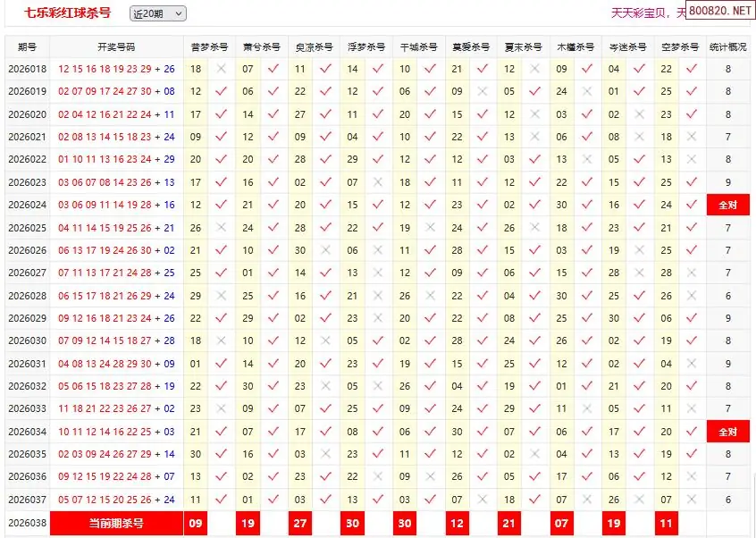
Task: Click the gray X for 空梦杀号 in row 2026037
Action: (x=692, y=500)
